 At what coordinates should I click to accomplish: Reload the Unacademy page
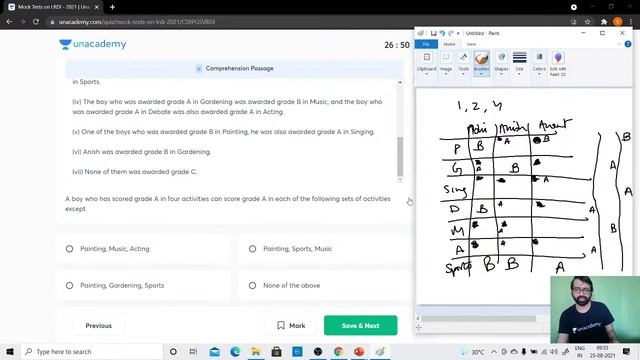36,22
